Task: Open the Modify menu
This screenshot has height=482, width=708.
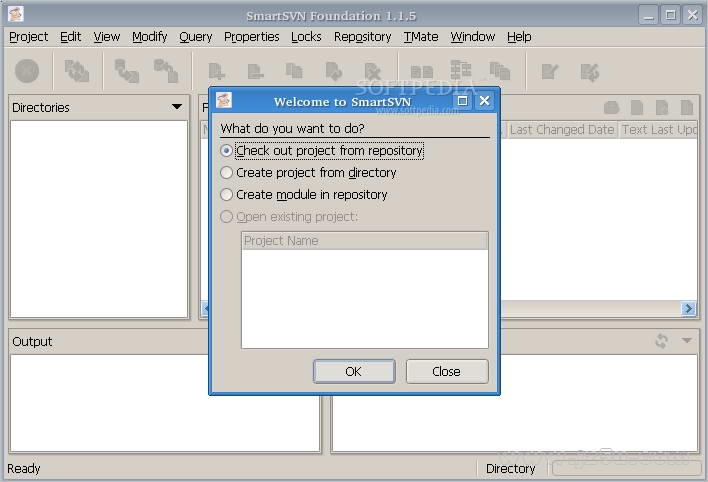Action: tap(149, 37)
